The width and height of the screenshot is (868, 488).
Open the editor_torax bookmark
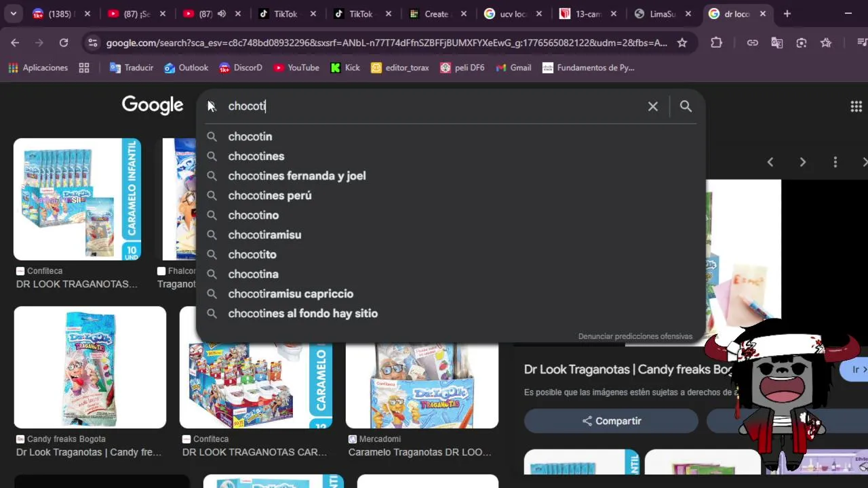click(400, 68)
